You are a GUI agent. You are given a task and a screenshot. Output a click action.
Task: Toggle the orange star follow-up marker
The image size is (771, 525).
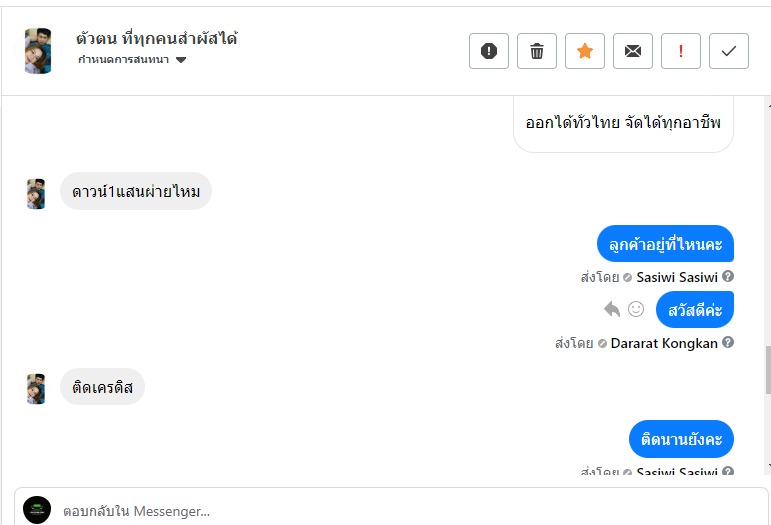click(x=585, y=51)
